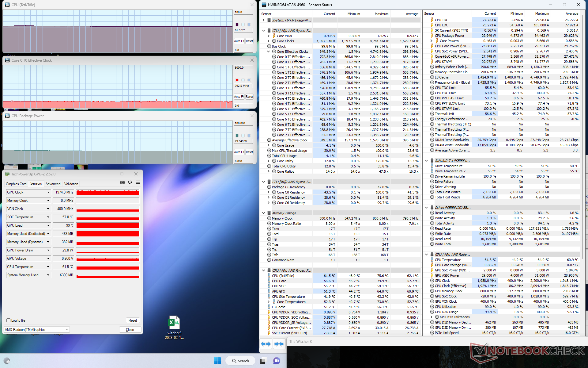
Task: Click Auto Fit in CPU Package Power graph
Action: [239, 152]
